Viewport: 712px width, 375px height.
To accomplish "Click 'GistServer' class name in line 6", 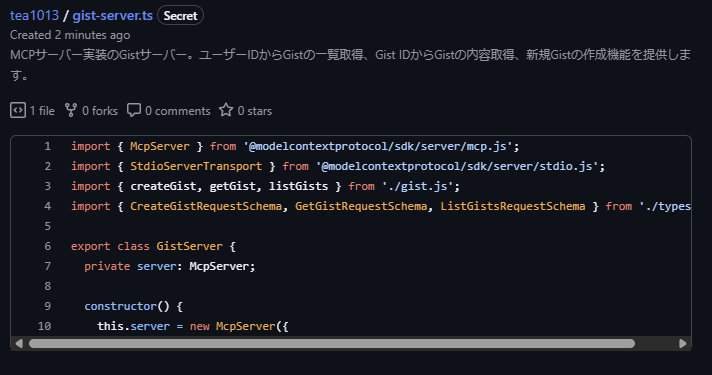I will pyautogui.click(x=189, y=246).
